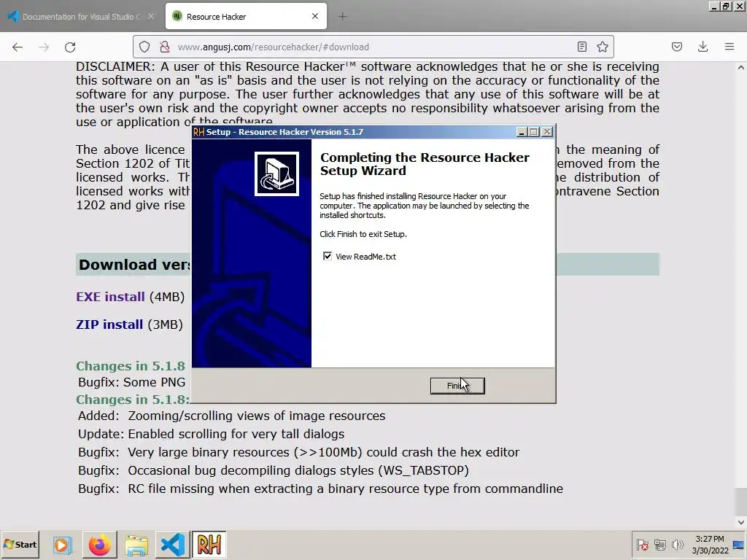Screen dimensions: 747x560
Task: Open the Windows Start menu
Action: [20, 544]
